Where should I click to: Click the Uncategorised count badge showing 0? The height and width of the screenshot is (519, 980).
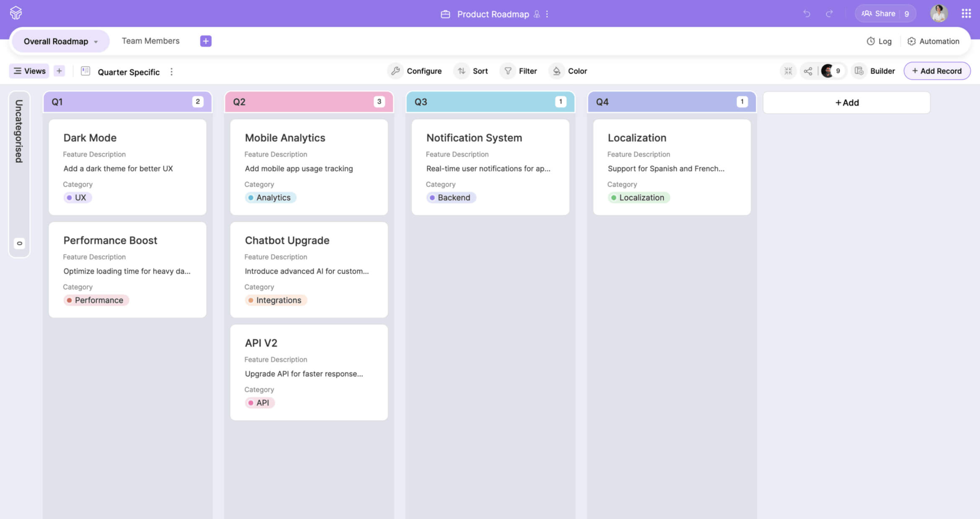pyautogui.click(x=19, y=244)
